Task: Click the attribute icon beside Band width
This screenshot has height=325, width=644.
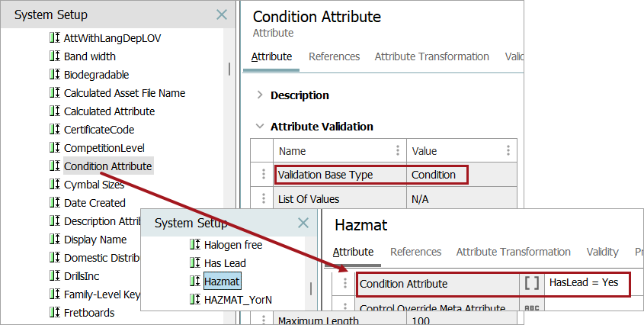Action: coord(54,56)
